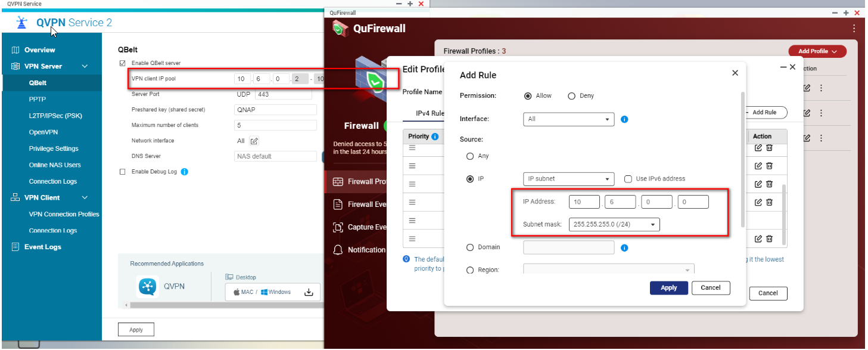Open the Subnet mask dropdown

point(614,225)
